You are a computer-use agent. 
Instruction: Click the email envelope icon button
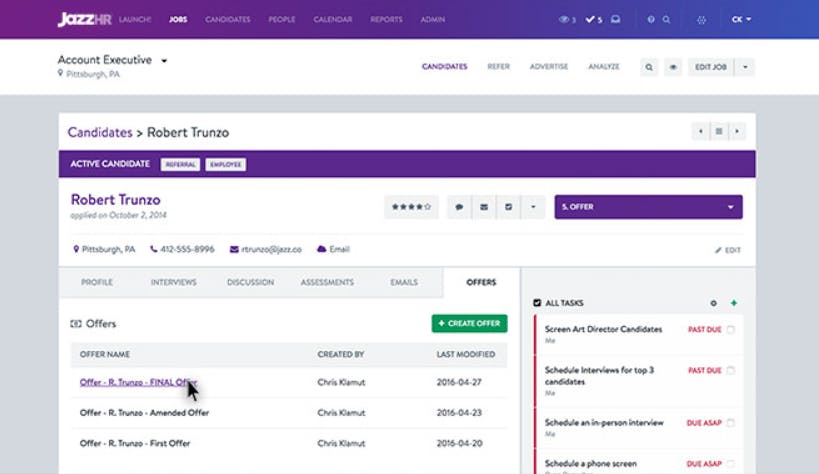click(484, 207)
